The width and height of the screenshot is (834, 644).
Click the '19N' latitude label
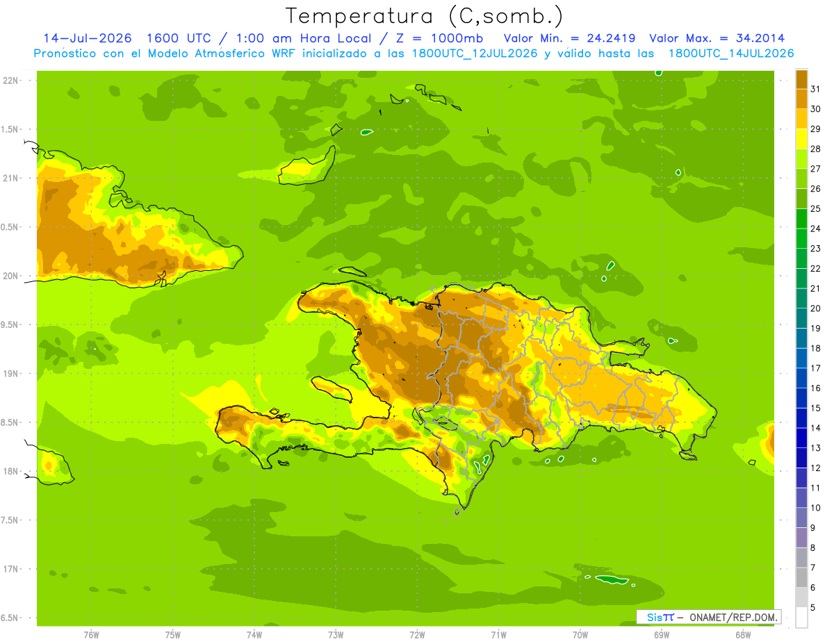(11, 373)
